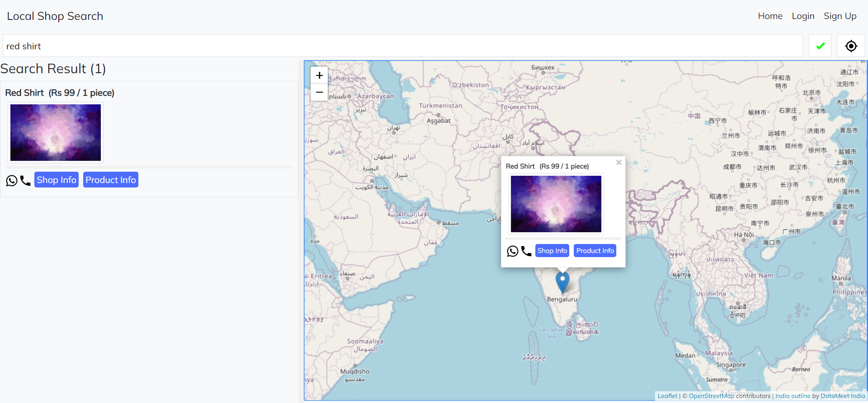
Task: Open the Sign Up page
Action: 840,16
